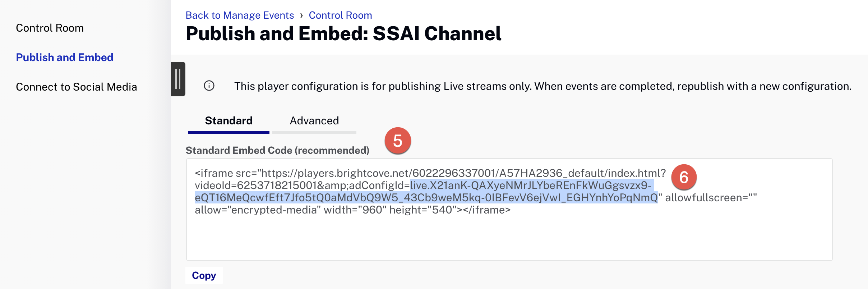Click the breadcrumb chevron separator
This screenshot has height=289, width=868.
pos(301,15)
